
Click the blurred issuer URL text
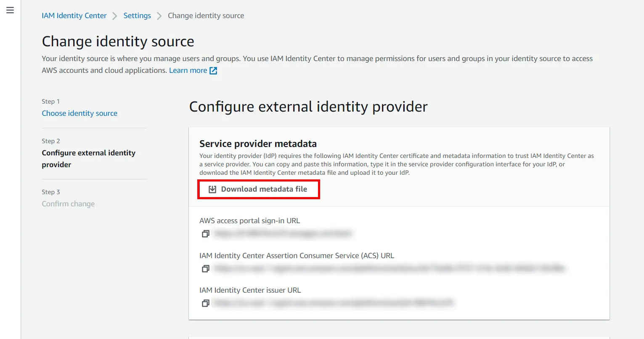[x=332, y=303]
